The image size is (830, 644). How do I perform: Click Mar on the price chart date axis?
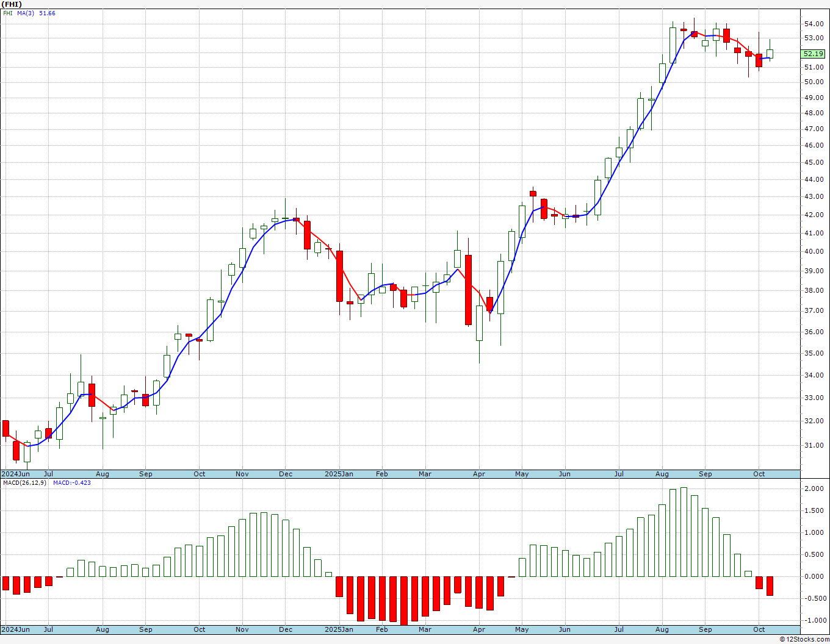click(425, 474)
